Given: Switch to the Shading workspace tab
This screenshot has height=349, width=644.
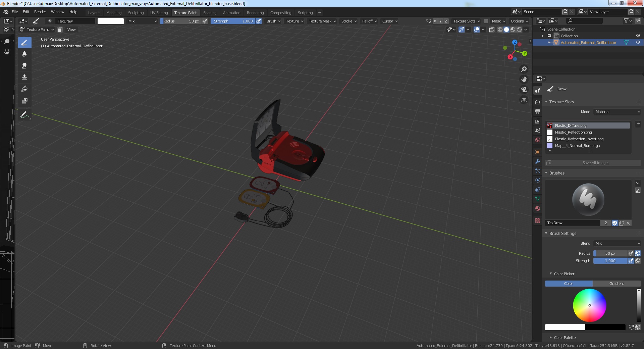Looking at the screenshot, I should (x=210, y=13).
